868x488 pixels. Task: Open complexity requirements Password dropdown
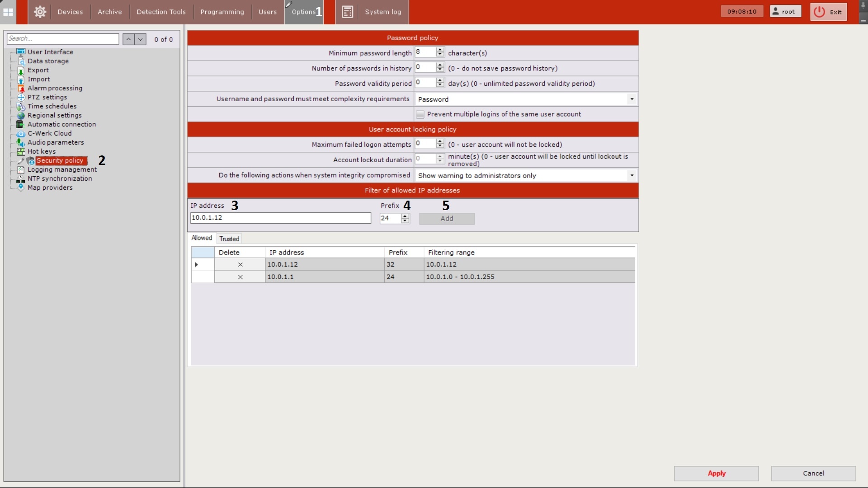(632, 99)
